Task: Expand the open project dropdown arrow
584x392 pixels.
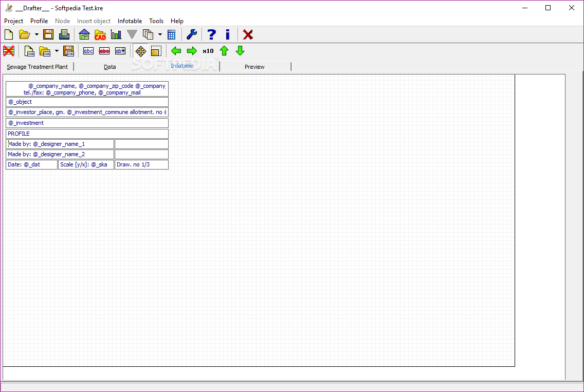Action: coord(36,34)
